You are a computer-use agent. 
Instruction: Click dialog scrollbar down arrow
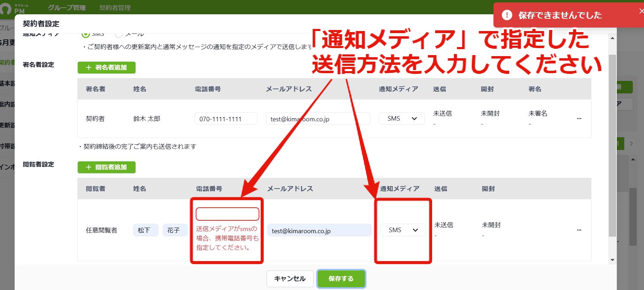coord(612,260)
